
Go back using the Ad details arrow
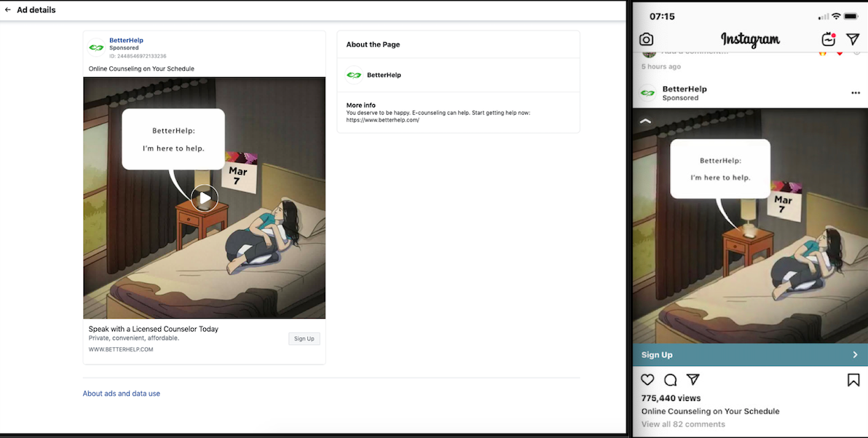8,10
